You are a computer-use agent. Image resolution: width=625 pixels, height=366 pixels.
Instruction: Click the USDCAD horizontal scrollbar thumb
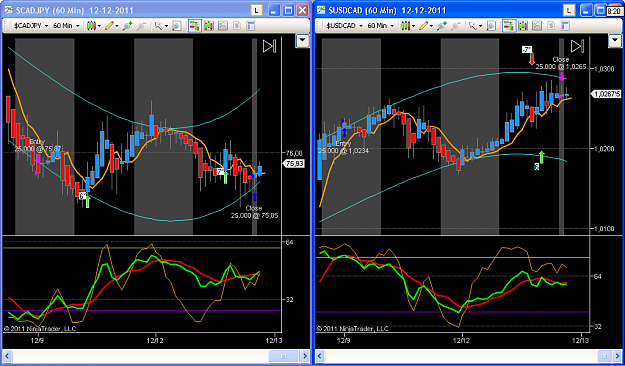pyautogui.click(x=604, y=356)
